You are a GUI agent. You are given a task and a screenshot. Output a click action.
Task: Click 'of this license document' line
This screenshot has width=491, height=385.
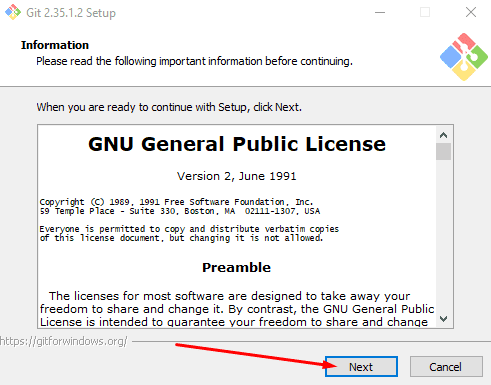[181, 238]
